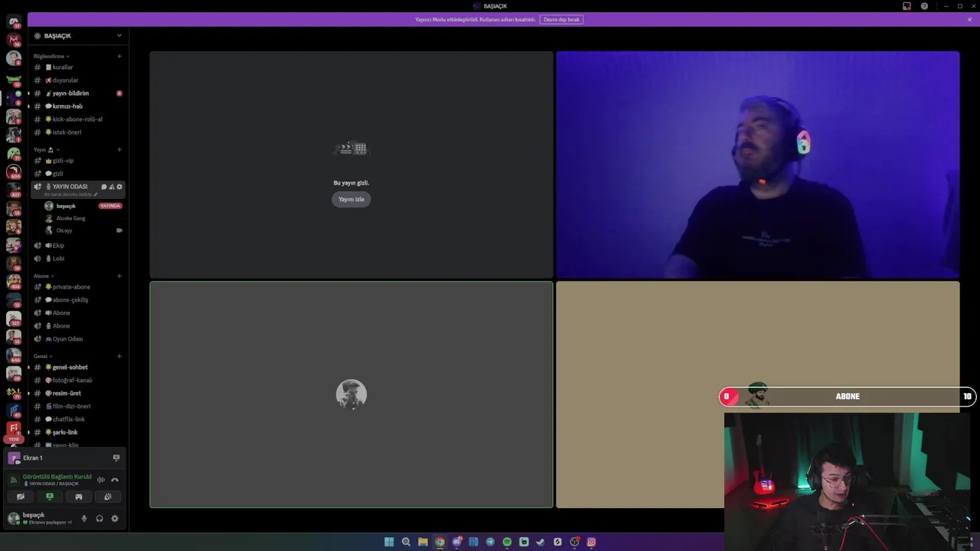Screen dimensions: 980x551
Task: Open the kurallar channel
Action: click(x=77, y=67)
